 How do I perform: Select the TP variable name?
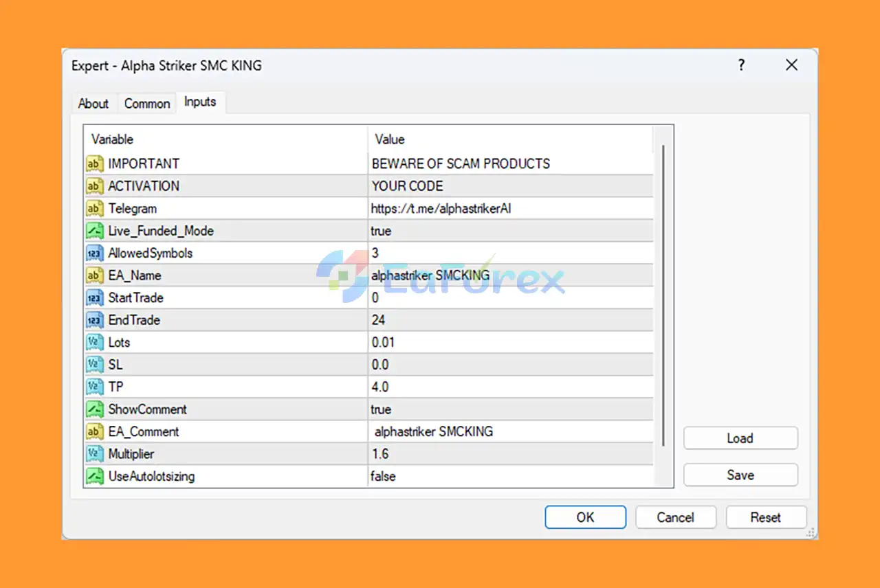pyautogui.click(x=115, y=387)
